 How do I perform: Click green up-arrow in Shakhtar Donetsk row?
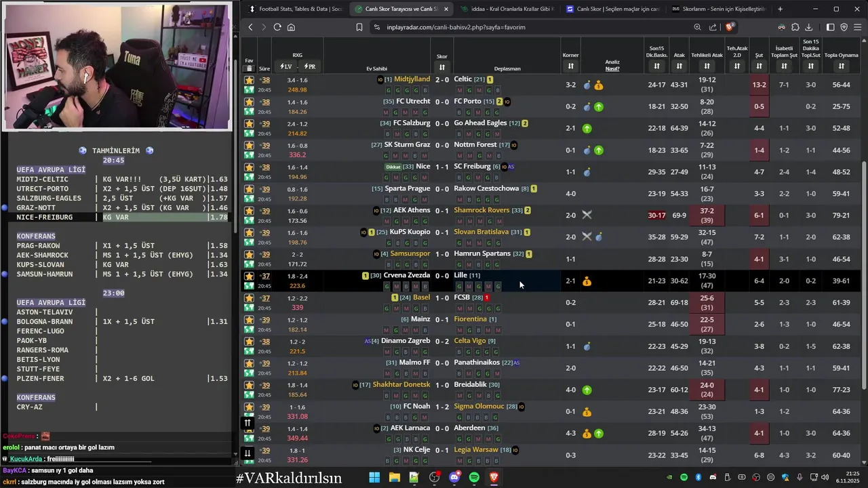click(x=587, y=390)
